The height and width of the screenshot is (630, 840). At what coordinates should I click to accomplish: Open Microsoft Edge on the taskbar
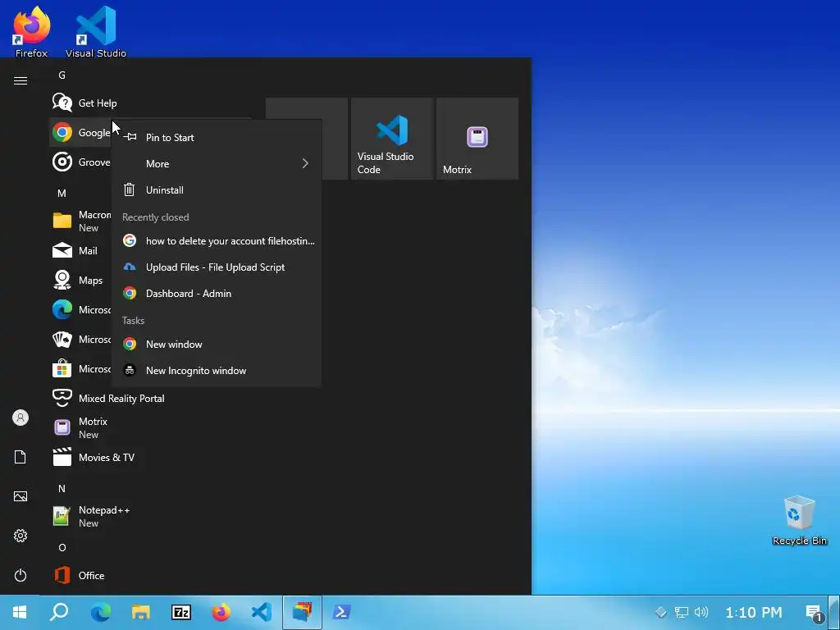(x=100, y=612)
